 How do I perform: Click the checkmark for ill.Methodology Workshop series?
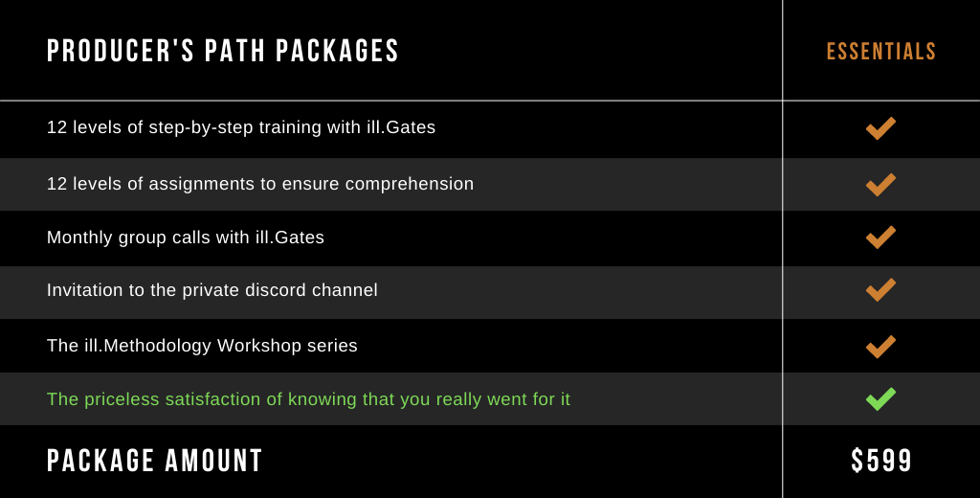point(880,347)
